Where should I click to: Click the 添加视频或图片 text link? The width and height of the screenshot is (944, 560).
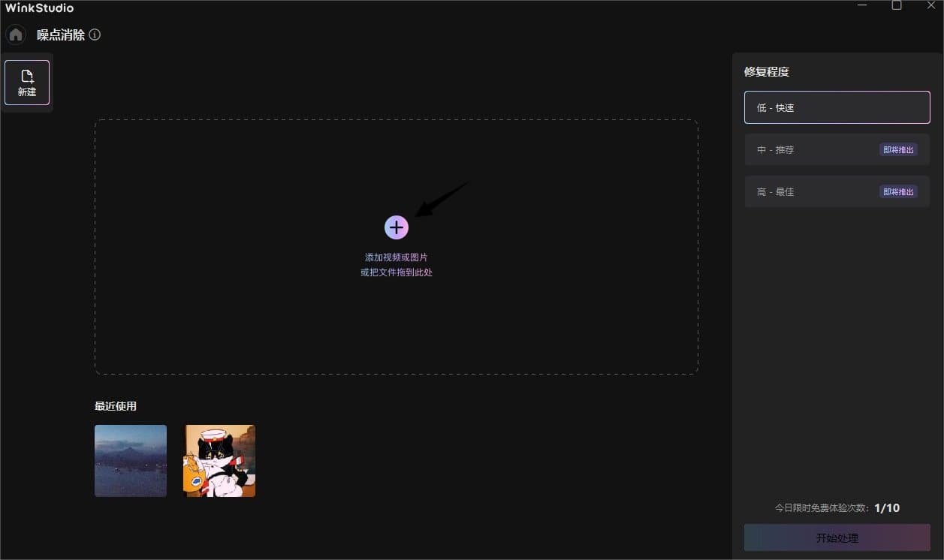[396, 257]
